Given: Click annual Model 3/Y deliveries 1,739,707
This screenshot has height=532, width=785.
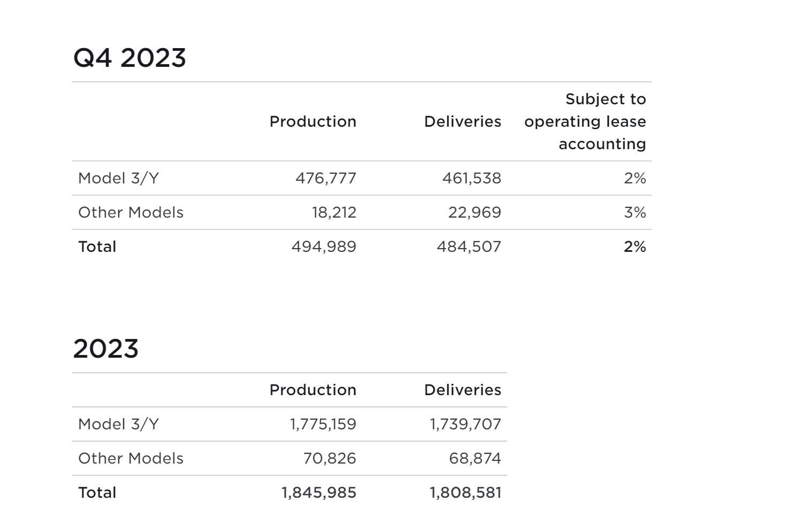Looking at the screenshot, I should click(465, 424).
